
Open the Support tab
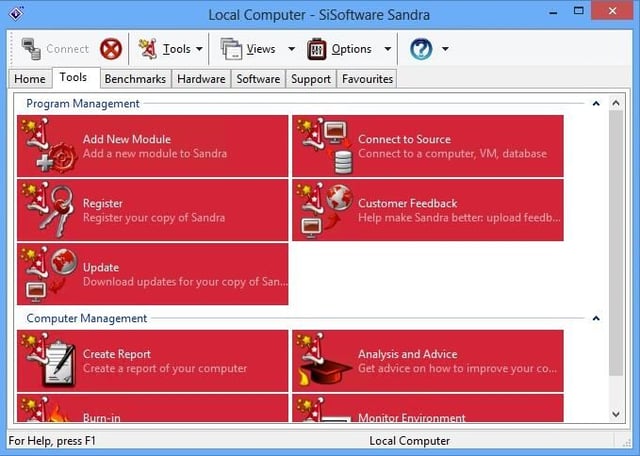(x=311, y=79)
